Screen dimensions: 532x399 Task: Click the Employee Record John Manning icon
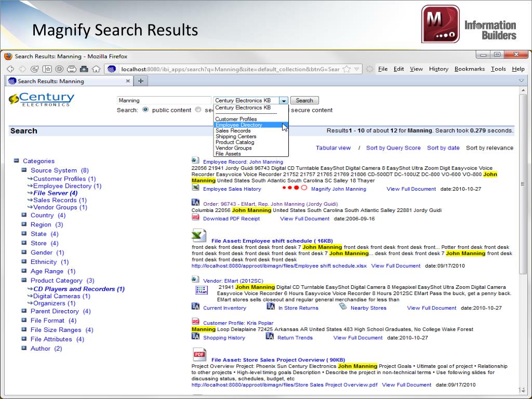coord(195,160)
